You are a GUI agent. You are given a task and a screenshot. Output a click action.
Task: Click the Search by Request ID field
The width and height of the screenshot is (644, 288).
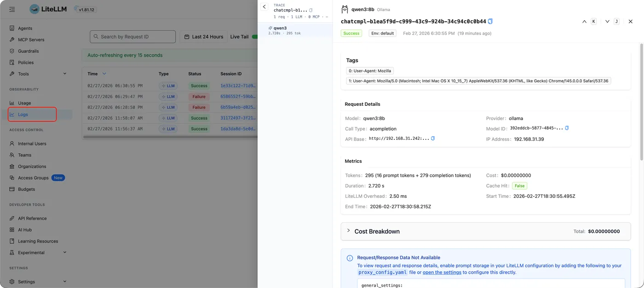pyautogui.click(x=133, y=37)
